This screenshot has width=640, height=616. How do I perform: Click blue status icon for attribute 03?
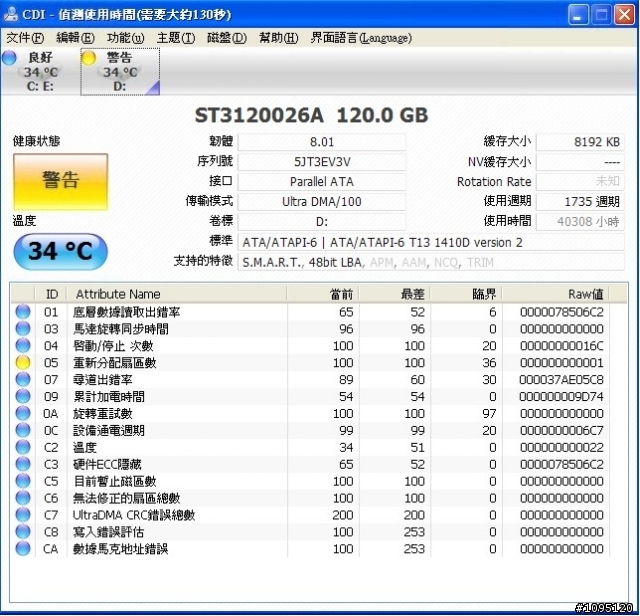(x=23, y=329)
